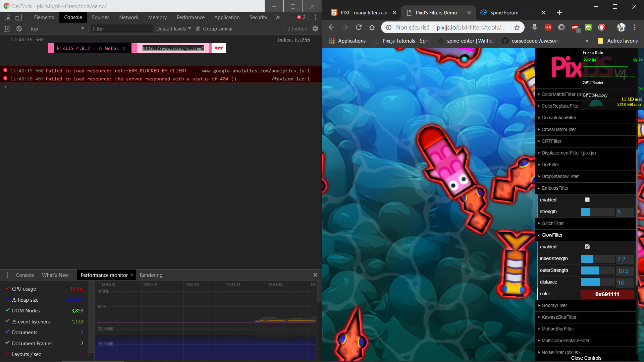Click the outerStrength value field 10.5
This screenshot has height=362, width=644.
pos(625,271)
